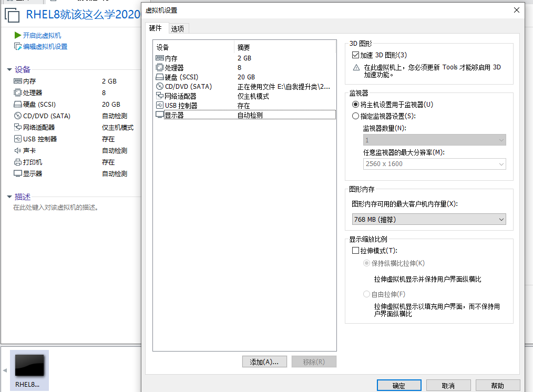Click RHEL8 VM thumbnail at bottom
Viewport: 533px width, 392px height.
[x=29, y=370]
